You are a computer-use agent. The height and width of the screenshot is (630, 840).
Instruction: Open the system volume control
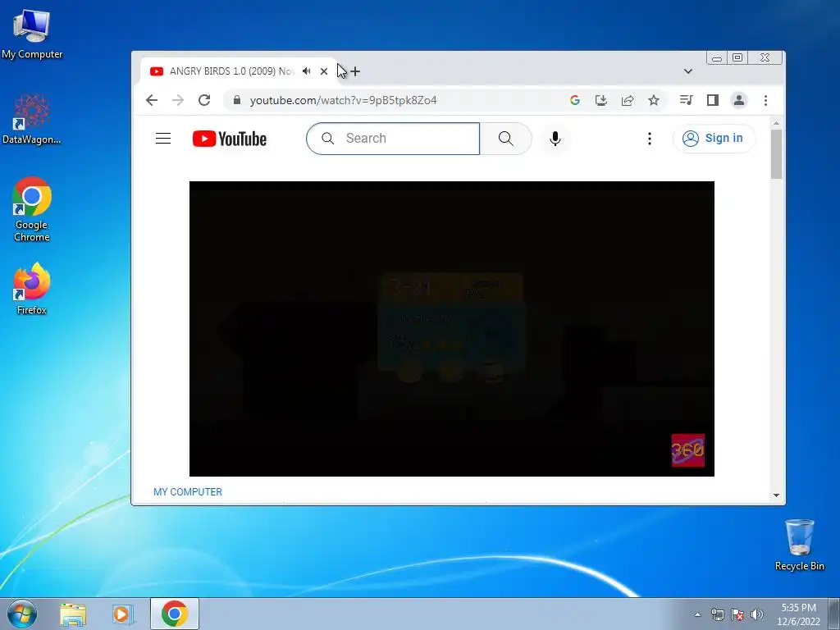pos(757,614)
